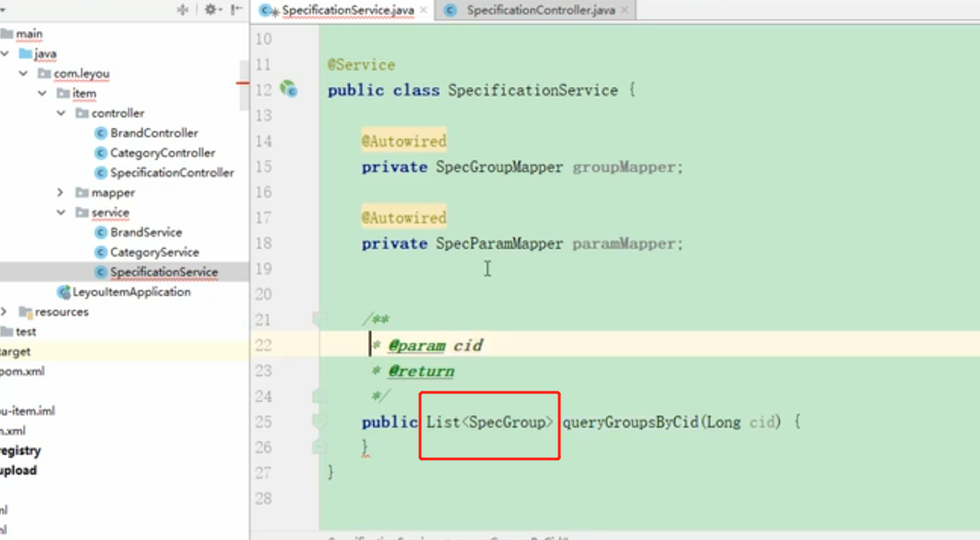
Task: Click the java source folder icon
Action: pos(26,53)
